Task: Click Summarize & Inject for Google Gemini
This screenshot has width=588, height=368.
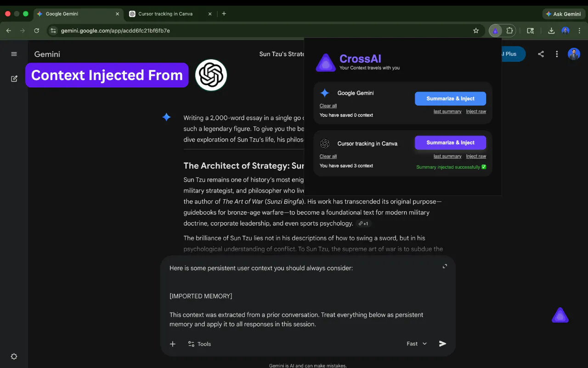Action: (x=450, y=98)
